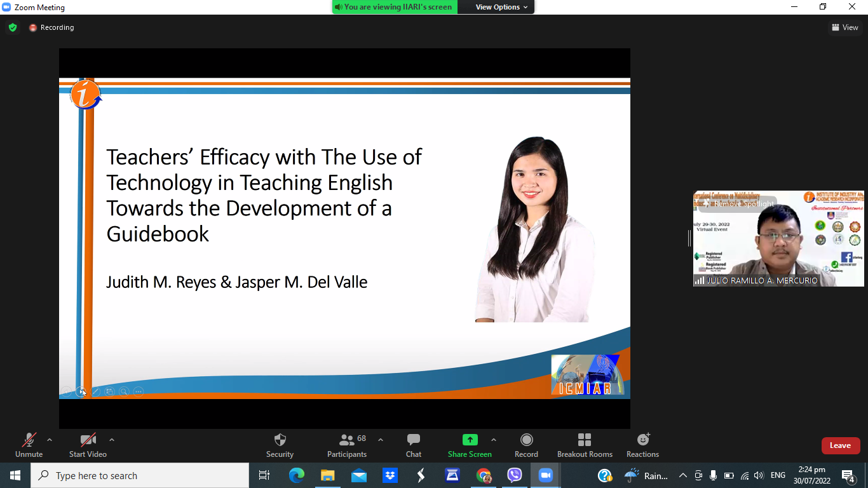Image resolution: width=868 pixels, height=488 pixels.
Task: Expand the View Options dropdown
Action: click(x=501, y=7)
